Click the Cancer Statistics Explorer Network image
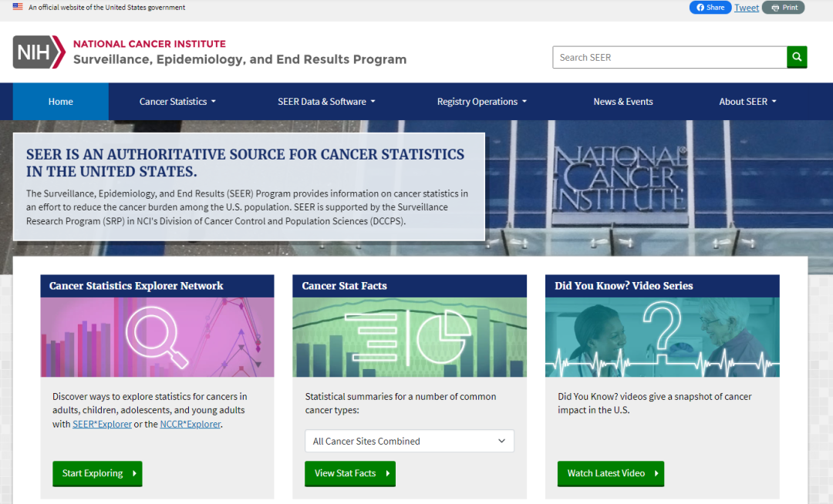The height and width of the screenshot is (504, 833). tap(157, 337)
